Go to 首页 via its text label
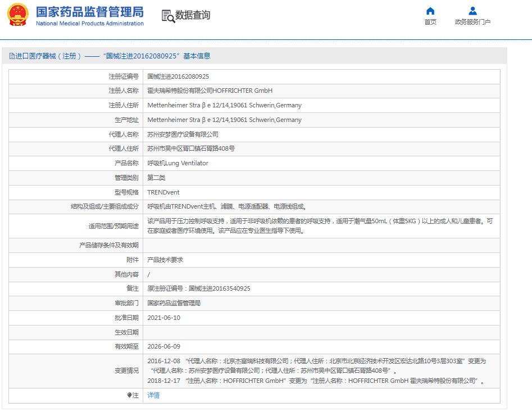The height and width of the screenshot is (411, 532). click(430, 22)
